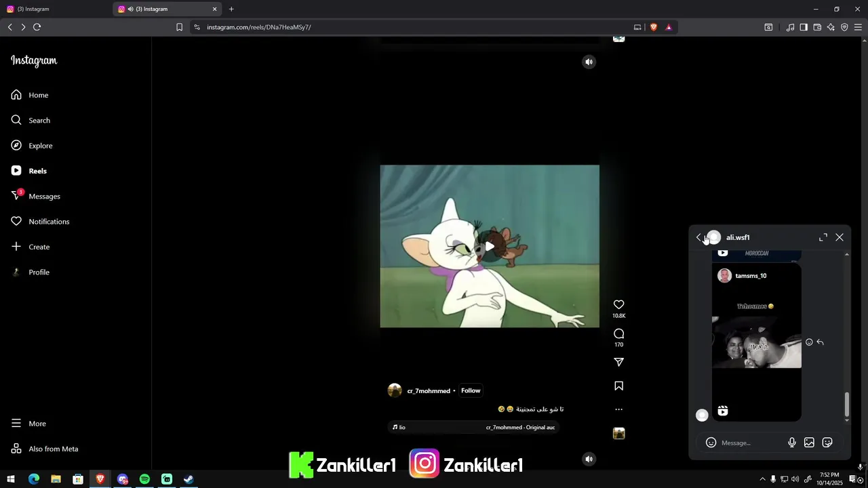Open cr_7mohmmed profile picture

pos(395,390)
